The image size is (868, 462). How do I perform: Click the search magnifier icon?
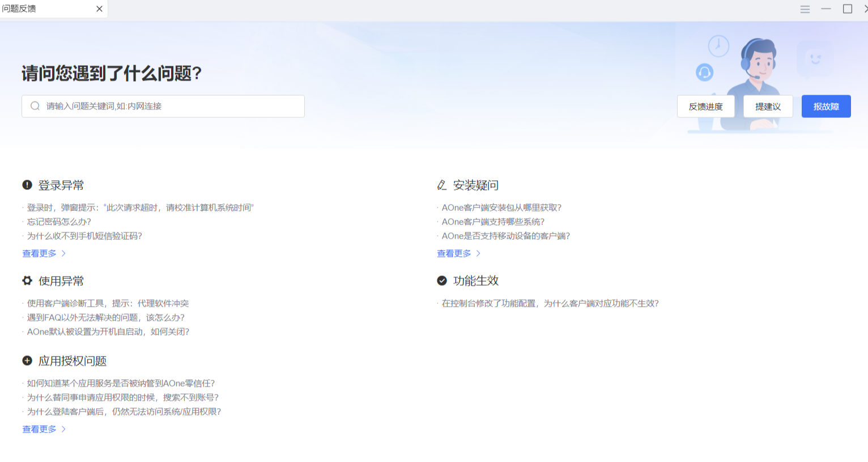(35, 106)
